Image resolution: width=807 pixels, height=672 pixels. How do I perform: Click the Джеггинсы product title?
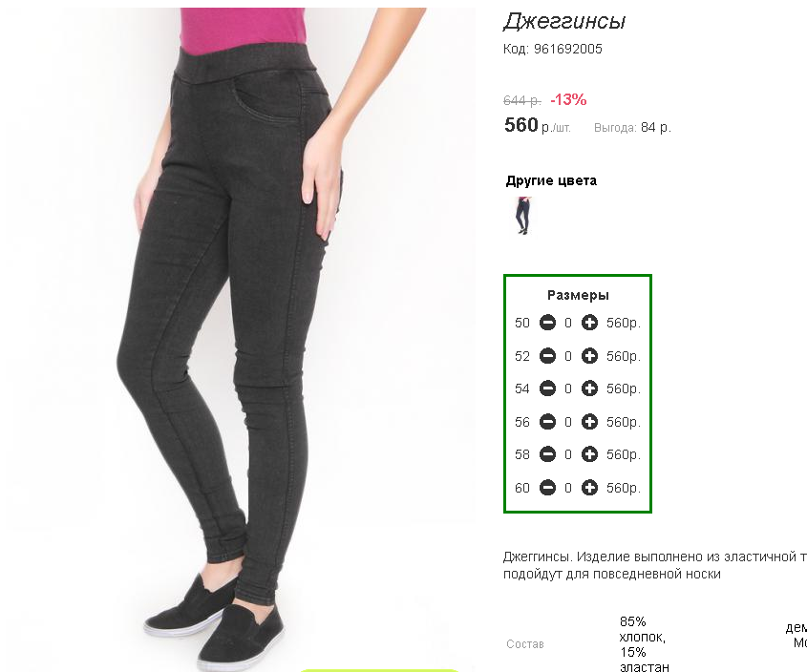click(x=564, y=22)
